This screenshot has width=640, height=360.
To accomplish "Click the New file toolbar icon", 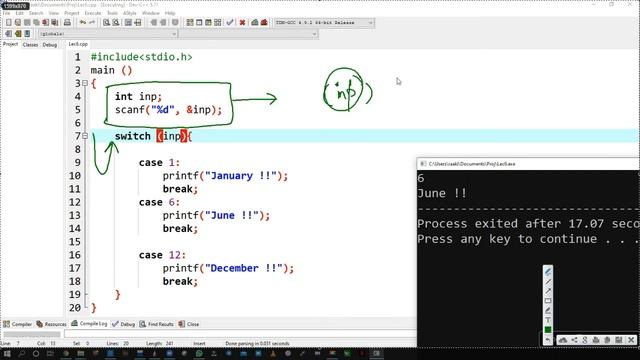I will tap(9, 22).
